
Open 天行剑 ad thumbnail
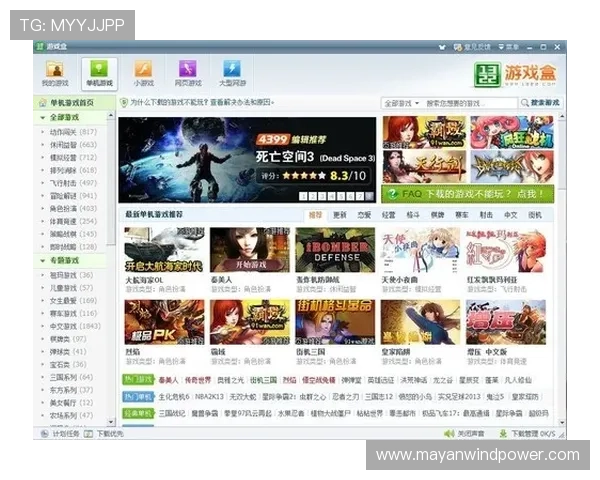coord(424,167)
